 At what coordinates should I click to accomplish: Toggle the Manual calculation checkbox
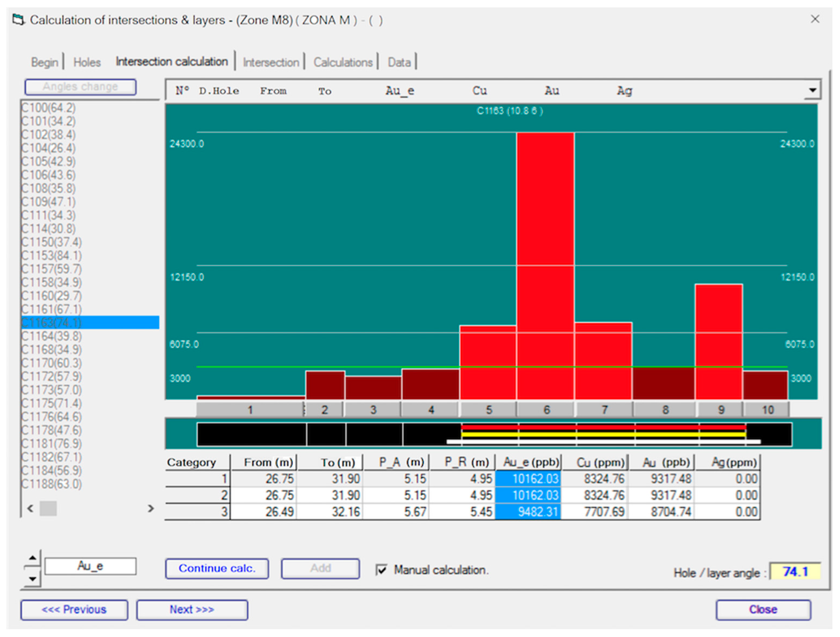(x=381, y=570)
